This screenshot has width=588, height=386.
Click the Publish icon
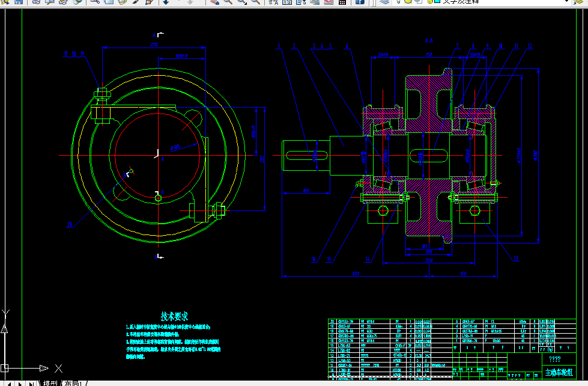pyautogui.click(x=63, y=2)
